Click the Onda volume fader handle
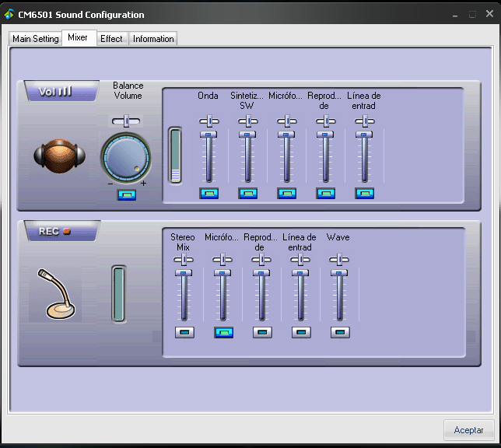501x448 pixels. coord(208,135)
